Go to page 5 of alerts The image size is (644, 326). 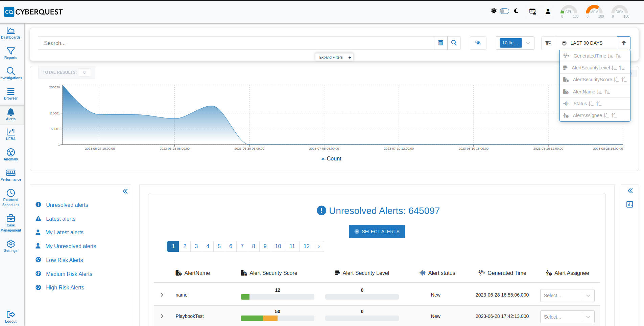[219, 246]
